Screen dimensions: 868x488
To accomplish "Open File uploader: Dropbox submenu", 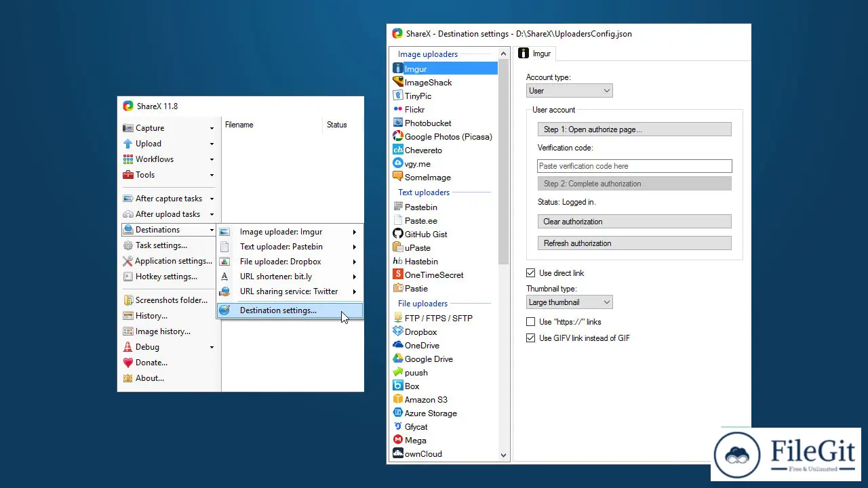I will click(290, 262).
